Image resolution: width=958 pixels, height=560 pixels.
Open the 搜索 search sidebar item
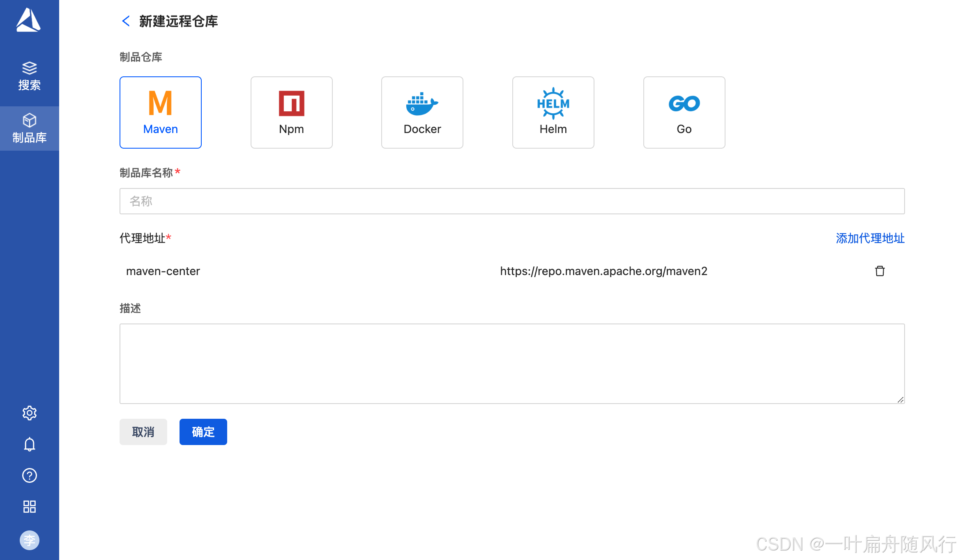coord(30,76)
